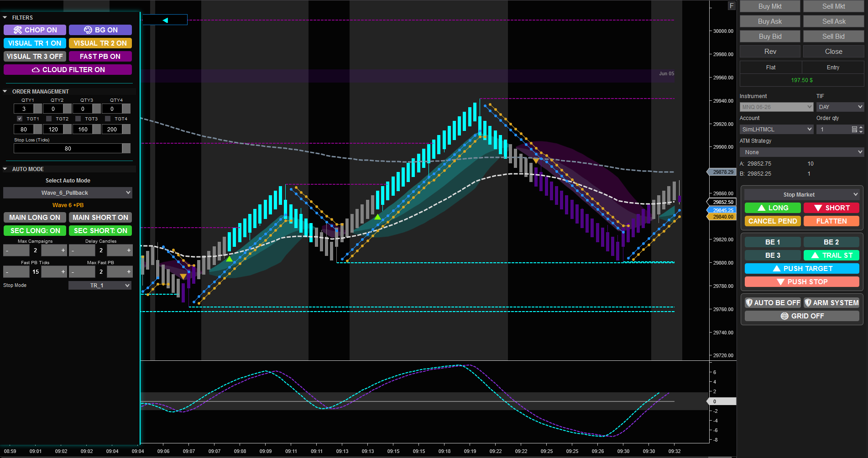The width and height of the screenshot is (868, 458).
Task: Collapse the ORDER MANAGEMENT section
Action: (5, 92)
